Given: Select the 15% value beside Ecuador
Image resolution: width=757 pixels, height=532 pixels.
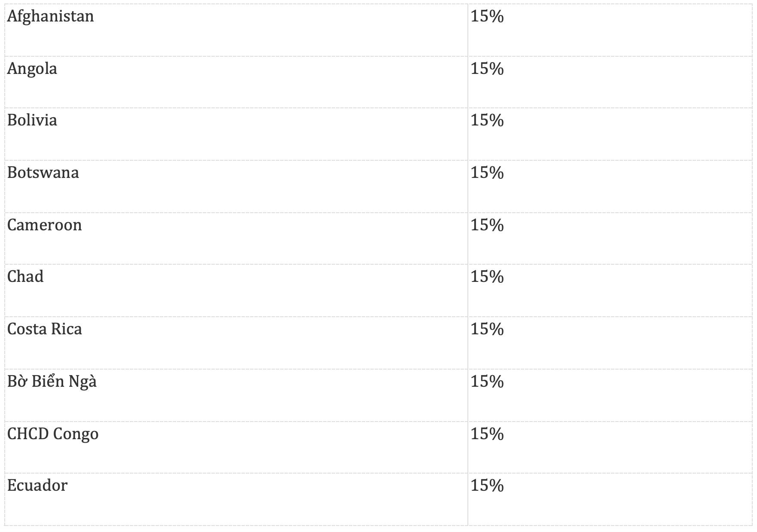Looking at the screenshot, I should click(x=487, y=486).
